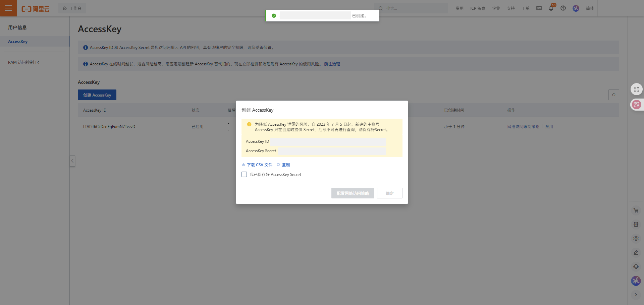644x305 pixels.
Task: Expand the right floating toolbar arrow
Action: coord(636,295)
